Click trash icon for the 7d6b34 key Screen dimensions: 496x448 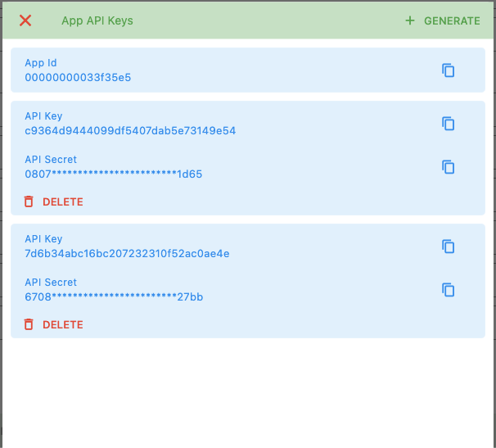[29, 324]
